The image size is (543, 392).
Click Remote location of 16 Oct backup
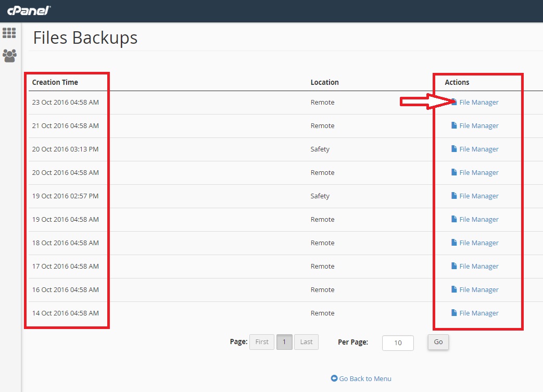[322, 289]
